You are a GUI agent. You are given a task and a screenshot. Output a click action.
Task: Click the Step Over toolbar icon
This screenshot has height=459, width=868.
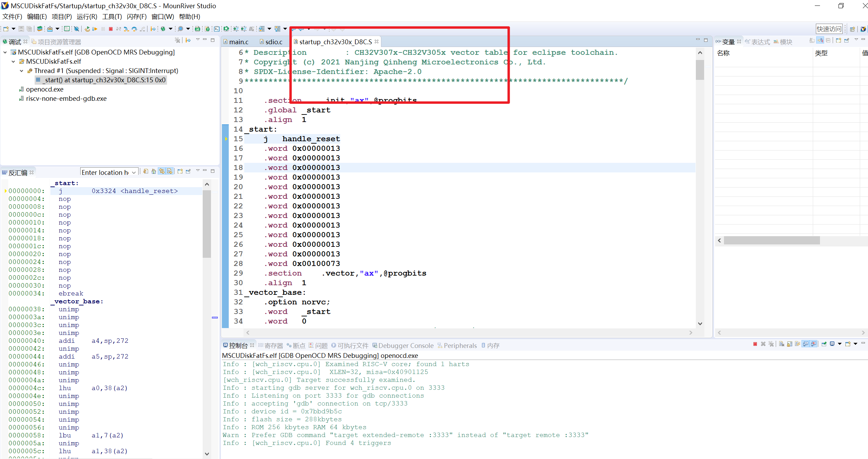click(134, 29)
